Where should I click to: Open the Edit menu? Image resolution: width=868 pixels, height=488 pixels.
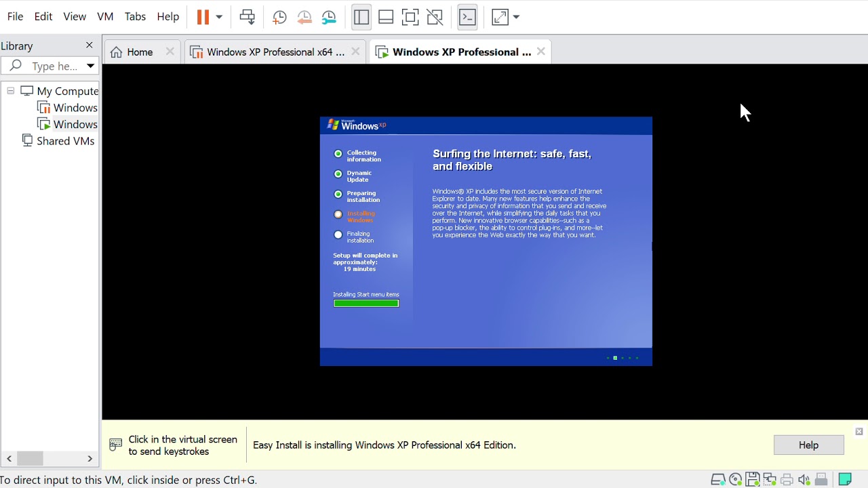(43, 16)
